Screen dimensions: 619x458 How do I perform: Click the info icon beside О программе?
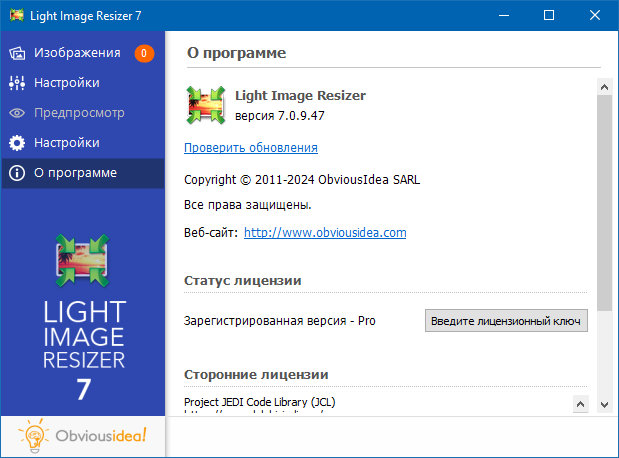pos(17,173)
